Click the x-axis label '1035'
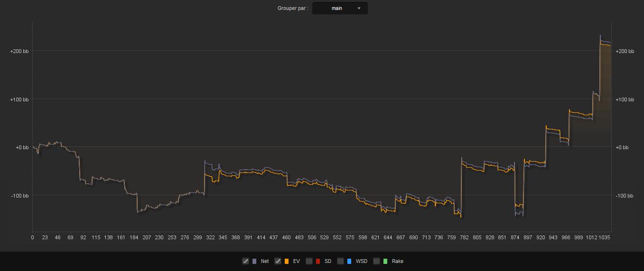The image size is (644, 271). click(604, 237)
